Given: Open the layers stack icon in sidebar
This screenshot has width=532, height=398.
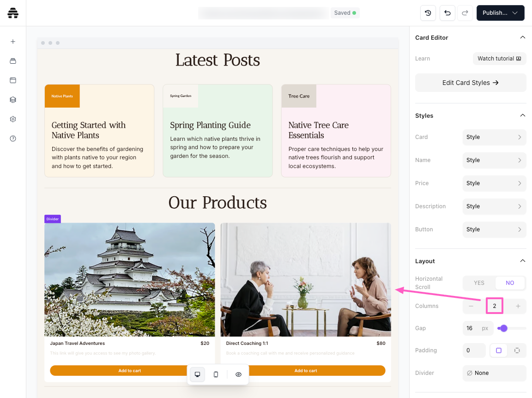Looking at the screenshot, I should point(13,100).
